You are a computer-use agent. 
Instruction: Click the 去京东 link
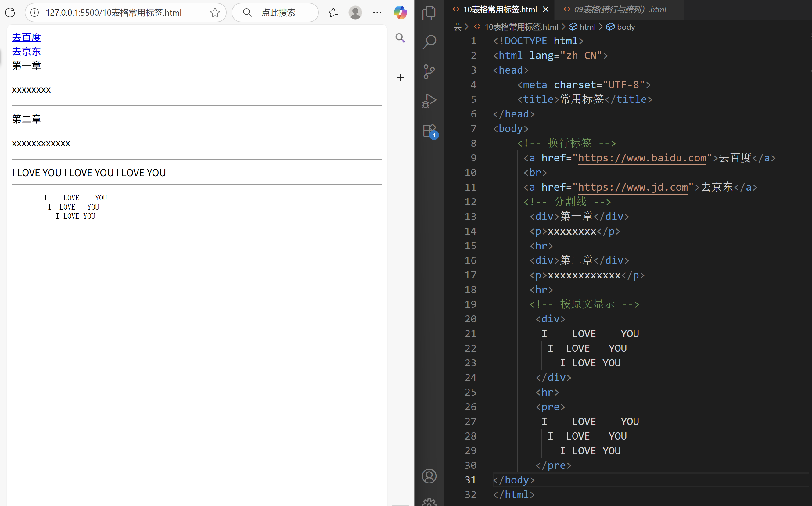(27, 51)
